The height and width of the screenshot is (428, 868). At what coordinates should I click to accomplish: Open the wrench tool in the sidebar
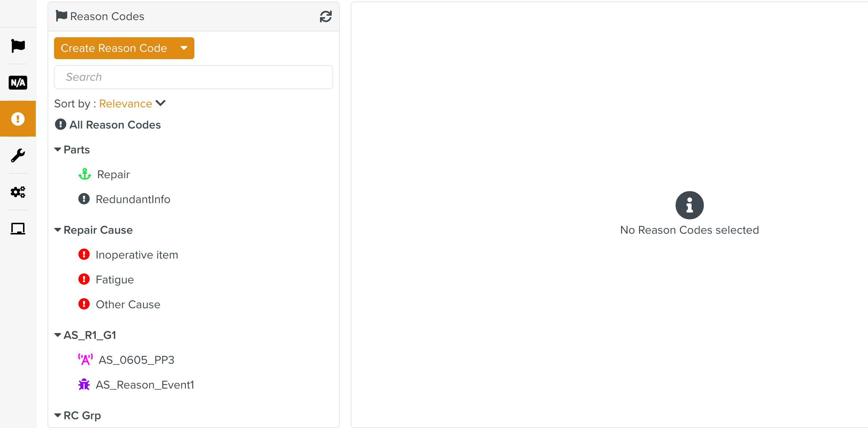pos(18,156)
